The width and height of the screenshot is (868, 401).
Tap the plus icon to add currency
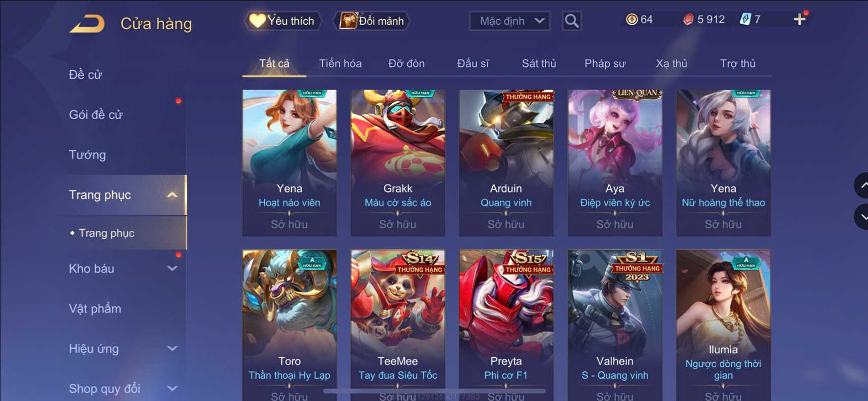click(x=799, y=19)
